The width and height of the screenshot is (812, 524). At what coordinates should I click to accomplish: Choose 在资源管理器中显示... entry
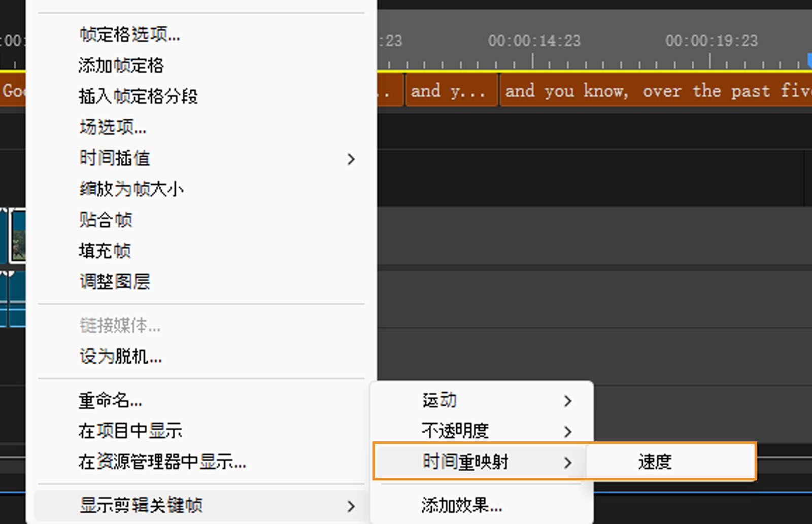201,462
